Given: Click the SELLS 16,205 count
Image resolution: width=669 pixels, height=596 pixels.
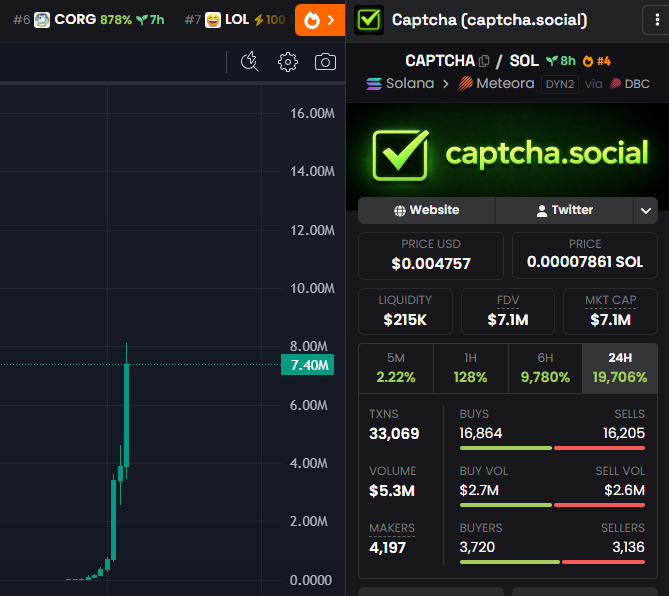Looking at the screenshot, I should [624, 433].
